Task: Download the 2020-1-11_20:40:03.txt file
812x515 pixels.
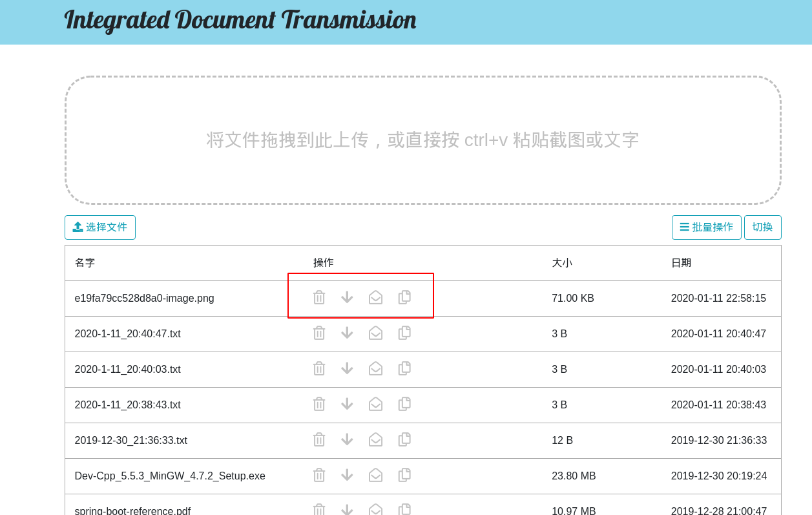Action: (x=347, y=369)
